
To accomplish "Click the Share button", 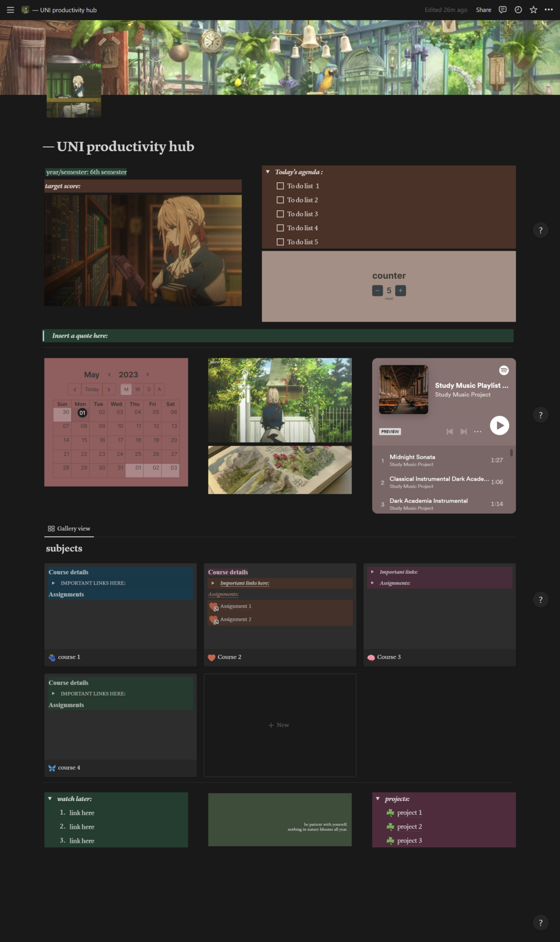I will [x=484, y=10].
